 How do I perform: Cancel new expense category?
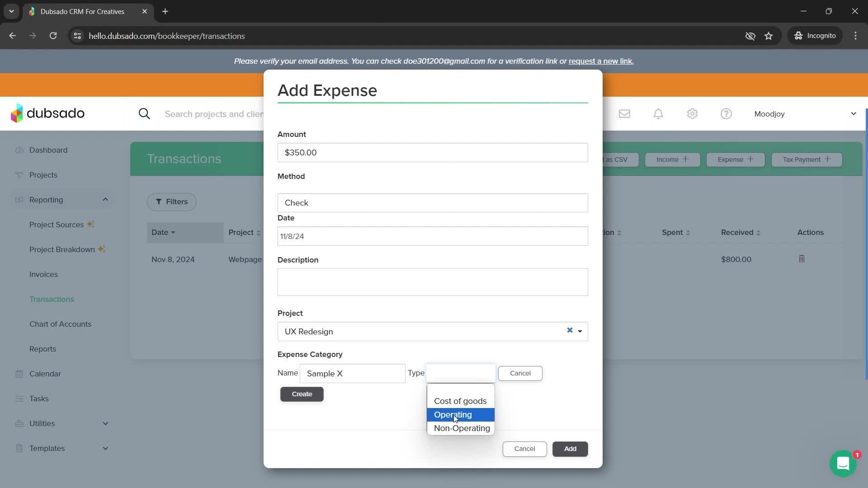click(520, 373)
